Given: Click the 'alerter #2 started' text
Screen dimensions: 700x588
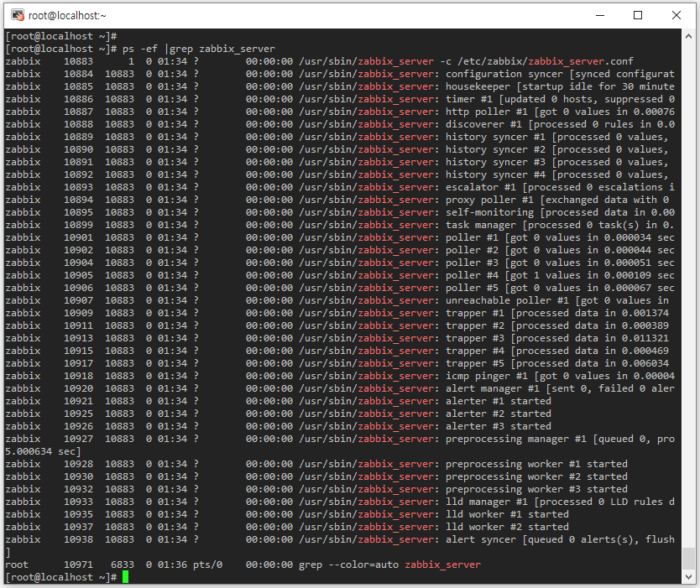Looking at the screenshot, I should (499, 414).
